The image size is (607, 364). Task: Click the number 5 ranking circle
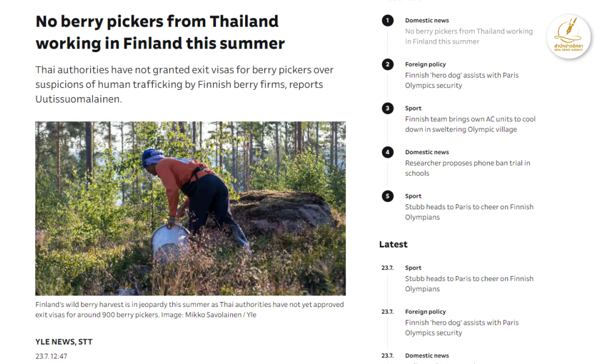click(387, 196)
